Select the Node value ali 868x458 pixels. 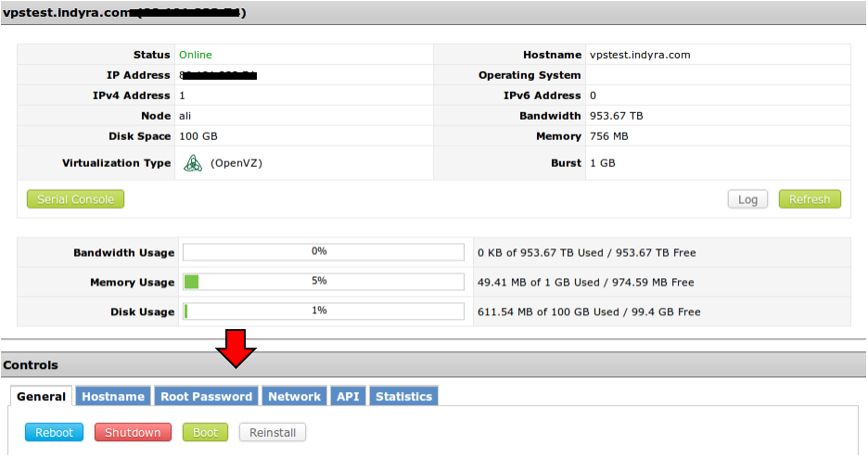(x=185, y=116)
